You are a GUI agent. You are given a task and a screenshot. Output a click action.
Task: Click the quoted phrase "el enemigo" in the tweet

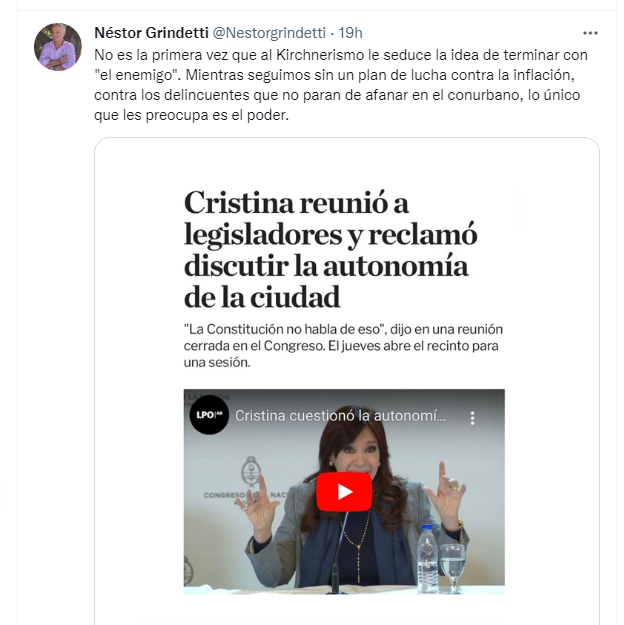(138, 75)
